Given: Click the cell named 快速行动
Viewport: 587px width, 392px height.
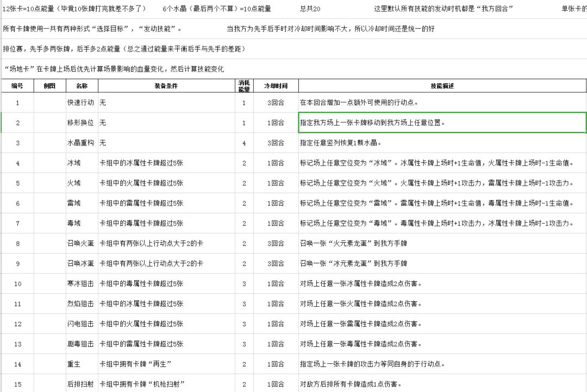Looking at the screenshot, I should pyautogui.click(x=82, y=103).
